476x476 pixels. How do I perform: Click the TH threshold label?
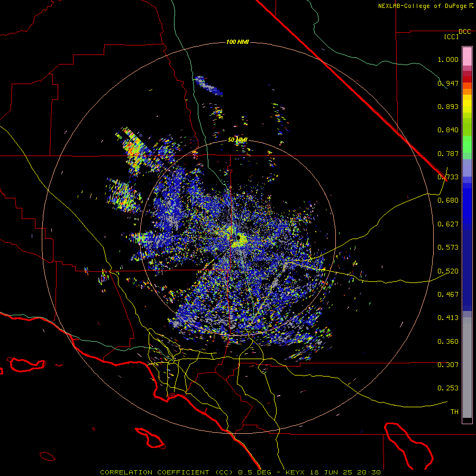tap(454, 412)
